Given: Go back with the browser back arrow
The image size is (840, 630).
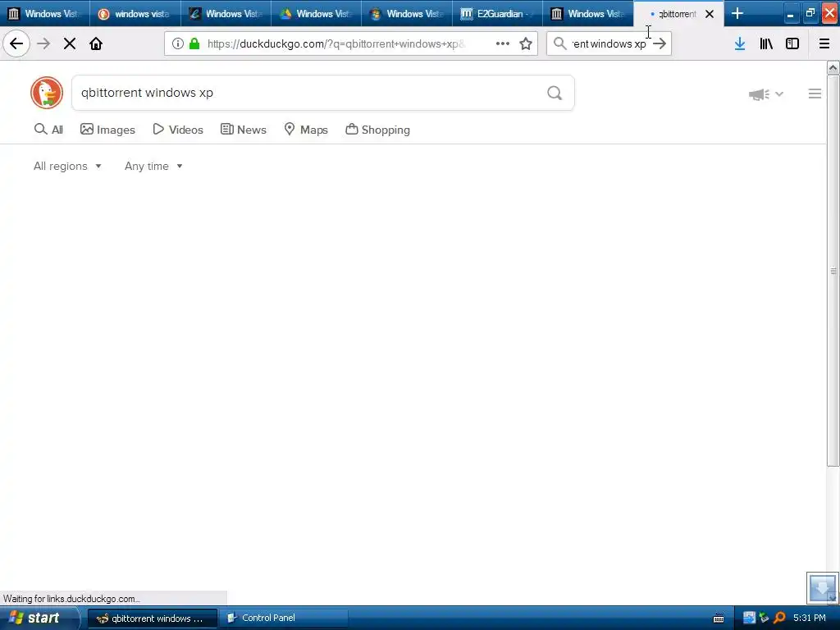Looking at the screenshot, I should (x=16, y=43).
